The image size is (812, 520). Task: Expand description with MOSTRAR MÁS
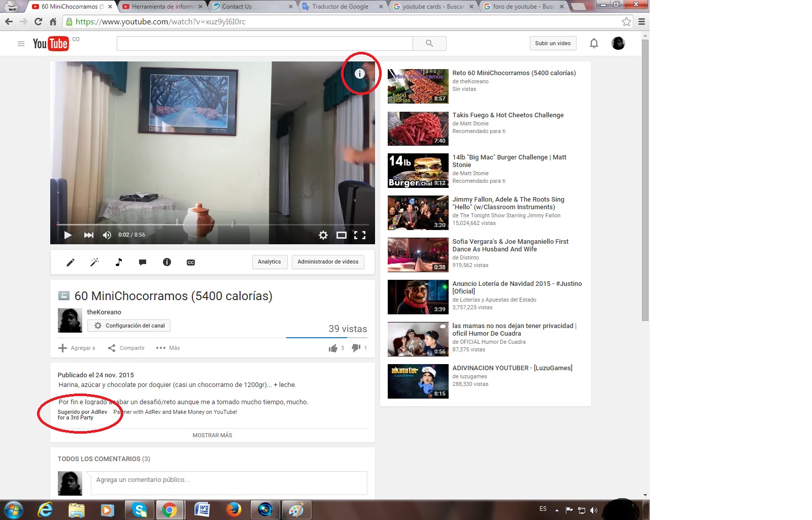[x=212, y=435]
